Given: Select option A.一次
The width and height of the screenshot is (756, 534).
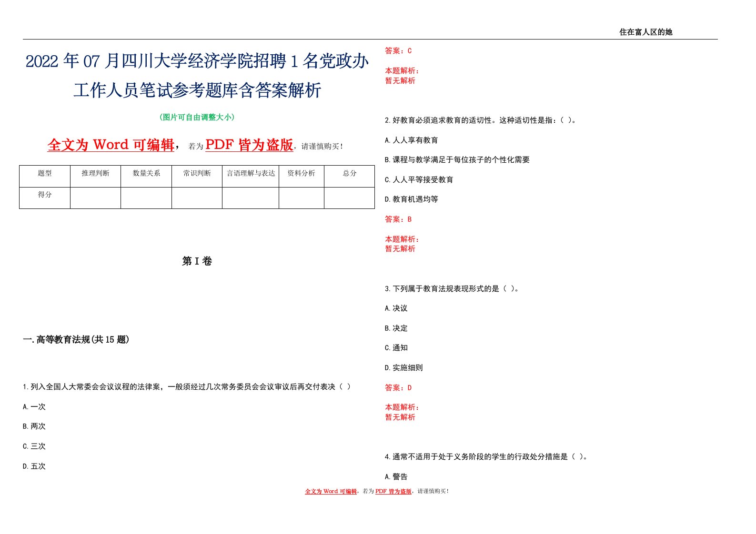Looking at the screenshot, I should tap(34, 407).
